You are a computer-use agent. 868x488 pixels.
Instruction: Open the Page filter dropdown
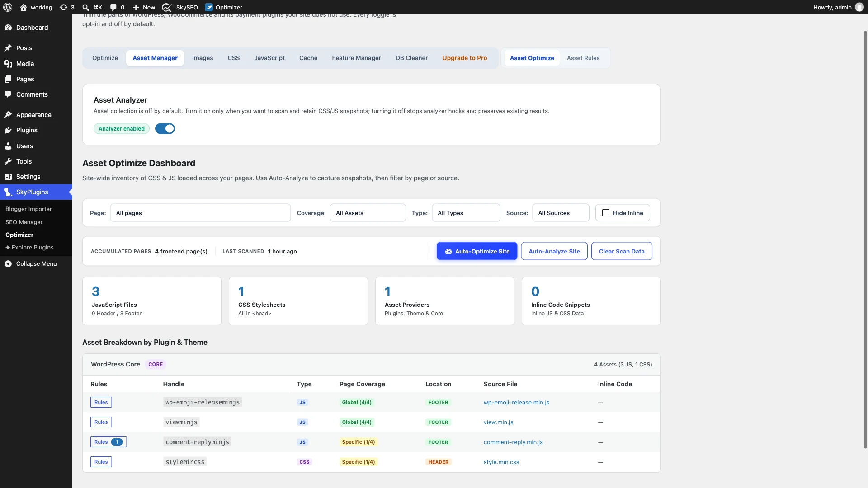click(200, 213)
